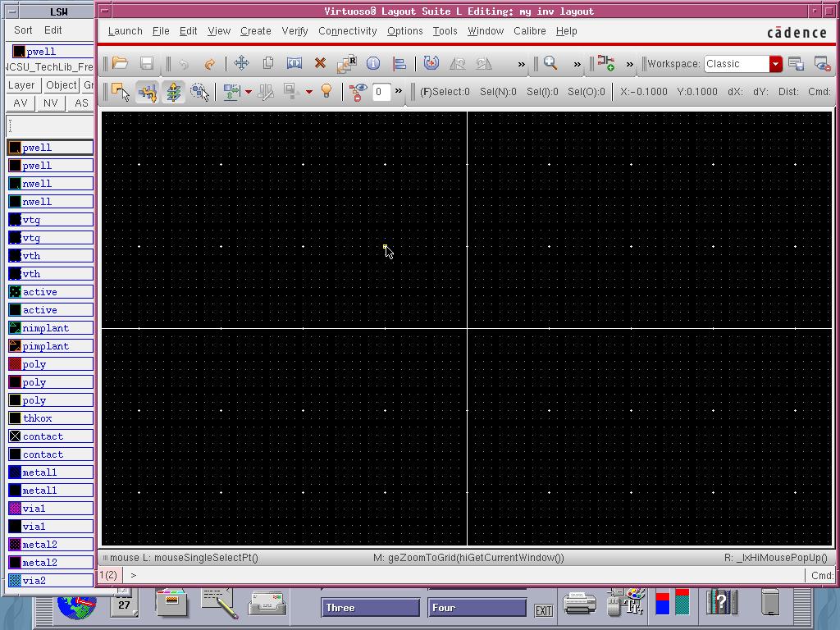Switch to workspace Three

(x=371, y=608)
